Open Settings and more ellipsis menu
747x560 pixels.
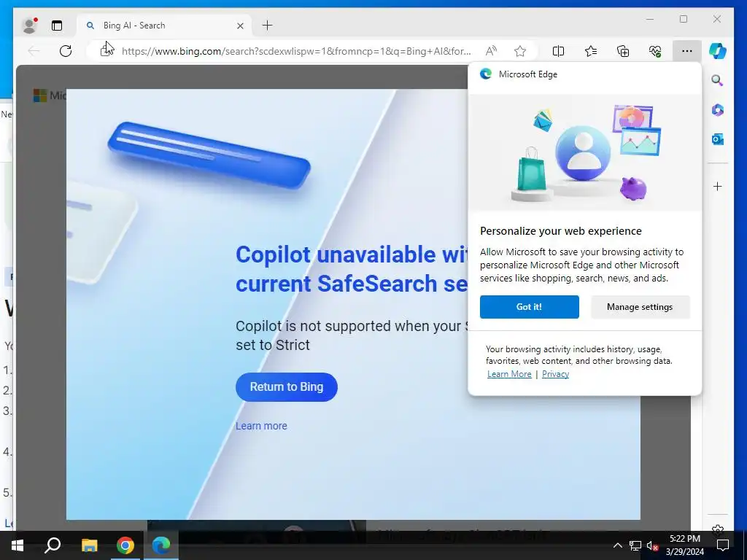tap(687, 51)
